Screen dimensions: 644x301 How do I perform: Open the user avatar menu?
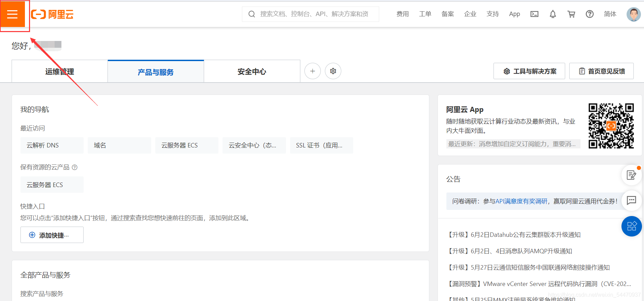coord(634,14)
